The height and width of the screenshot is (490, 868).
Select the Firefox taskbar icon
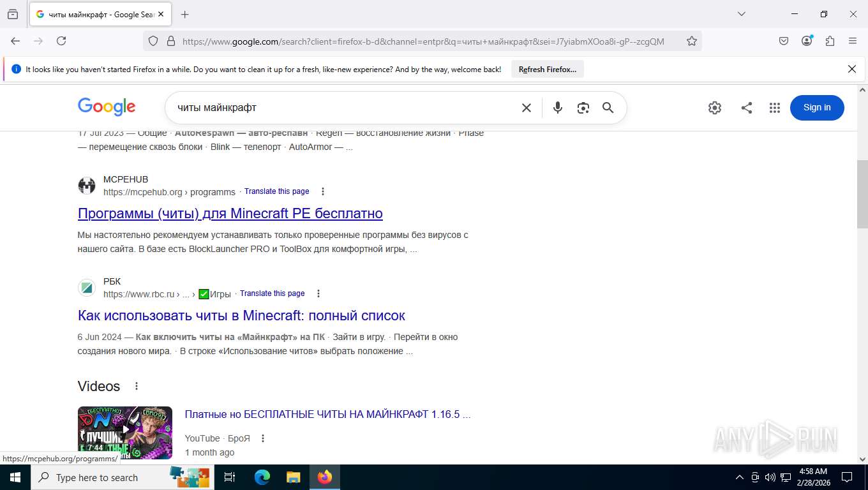click(x=325, y=477)
